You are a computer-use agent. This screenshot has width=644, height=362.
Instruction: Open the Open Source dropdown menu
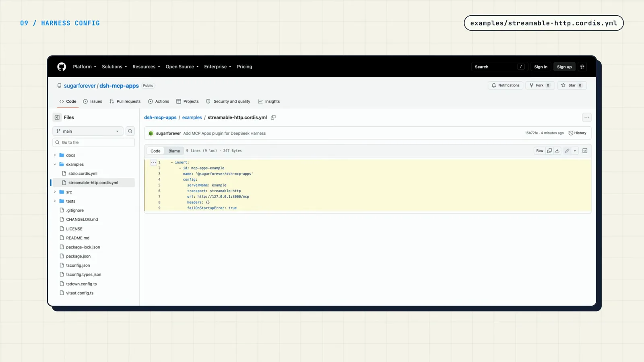click(x=182, y=67)
